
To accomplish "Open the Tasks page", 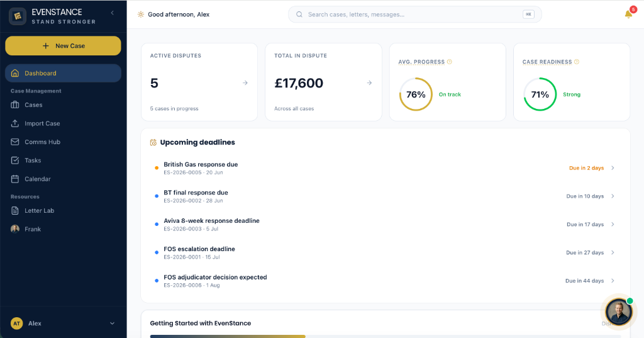I will click(63, 161).
